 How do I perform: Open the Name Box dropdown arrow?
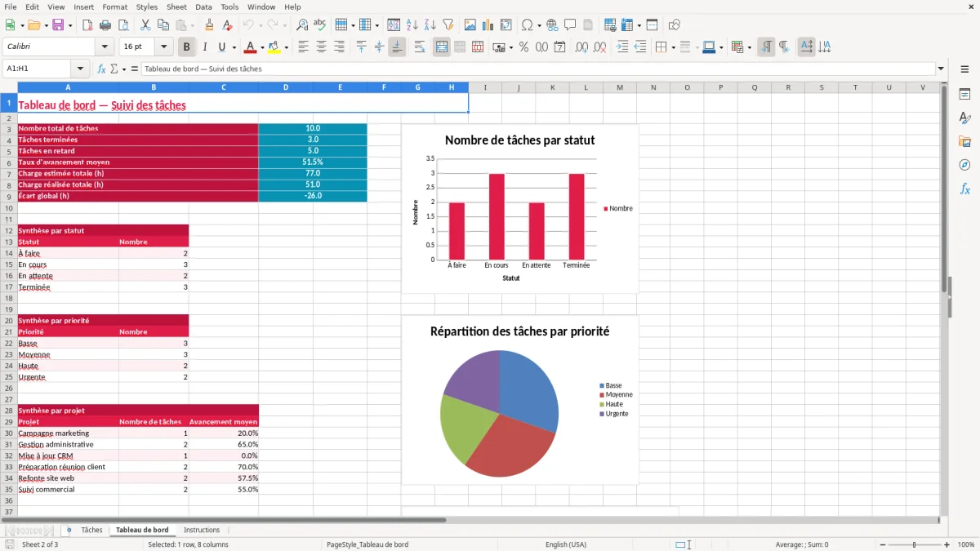[x=80, y=69]
